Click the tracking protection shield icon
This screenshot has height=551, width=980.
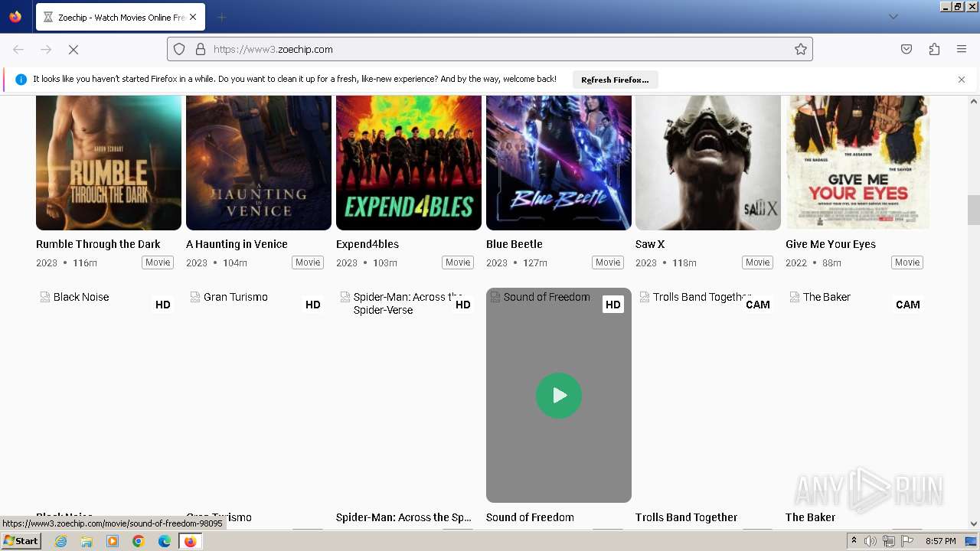179,49
